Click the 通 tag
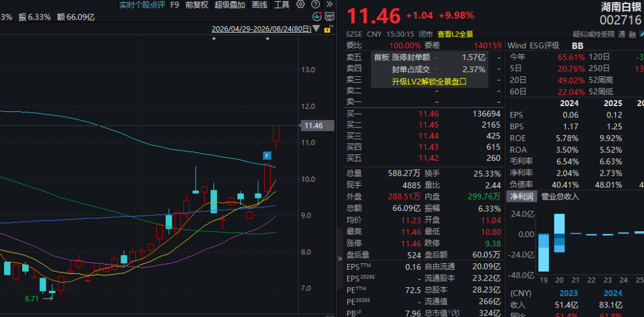644x317 pixels. (x=622, y=35)
